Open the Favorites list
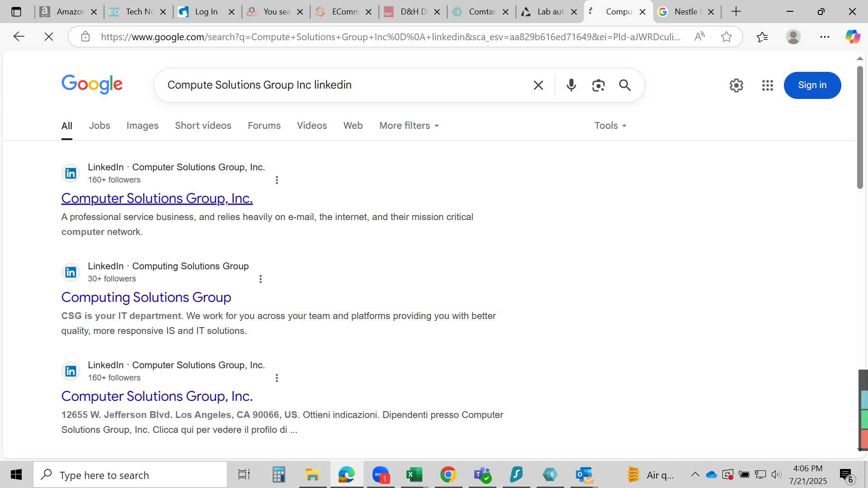 point(762,37)
